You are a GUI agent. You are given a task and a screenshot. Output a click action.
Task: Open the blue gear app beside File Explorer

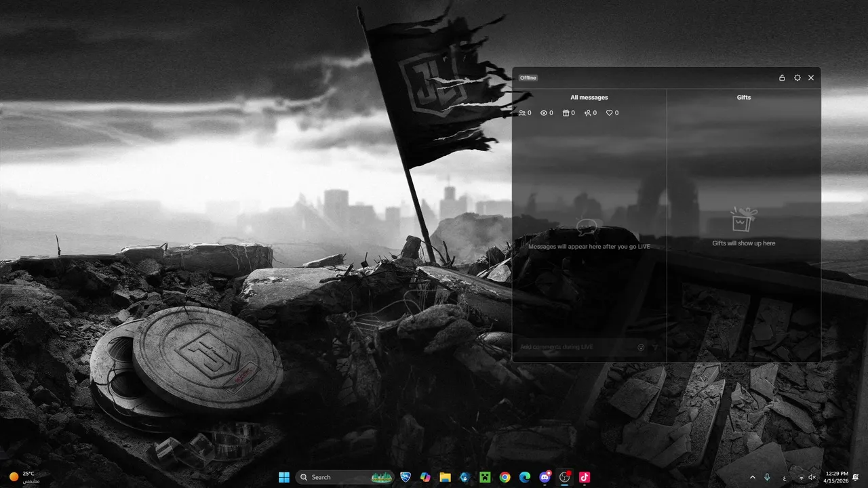pos(465,477)
